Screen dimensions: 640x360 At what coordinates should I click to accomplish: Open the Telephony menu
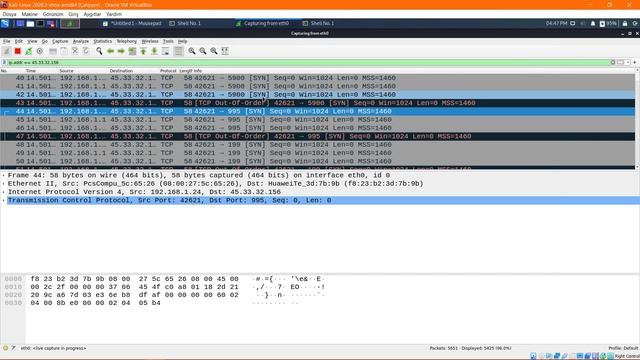tap(127, 41)
